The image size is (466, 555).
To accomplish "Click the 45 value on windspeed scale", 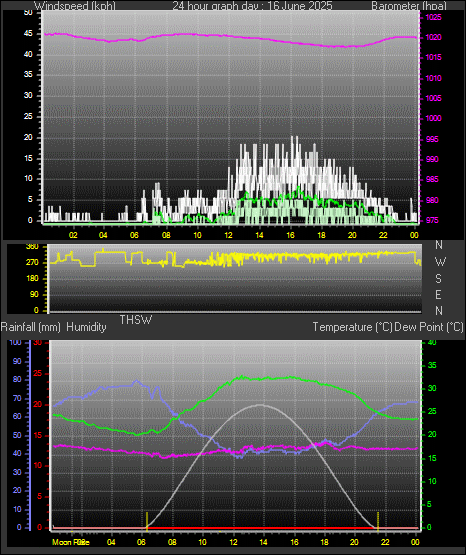I will point(28,34).
